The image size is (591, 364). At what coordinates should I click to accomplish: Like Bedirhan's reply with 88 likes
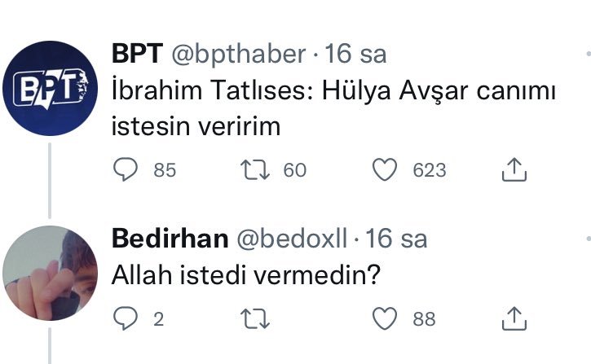click(384, 318)
